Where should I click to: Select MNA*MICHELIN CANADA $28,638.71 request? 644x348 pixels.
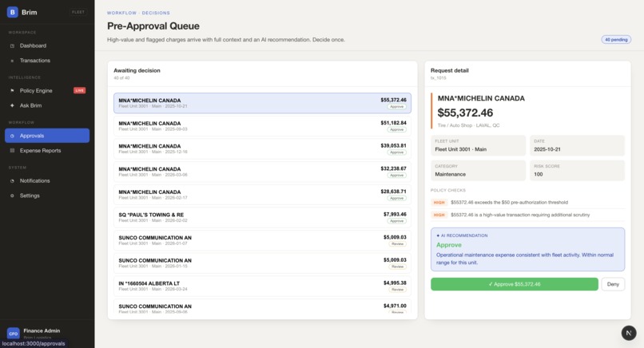point(262,195)
